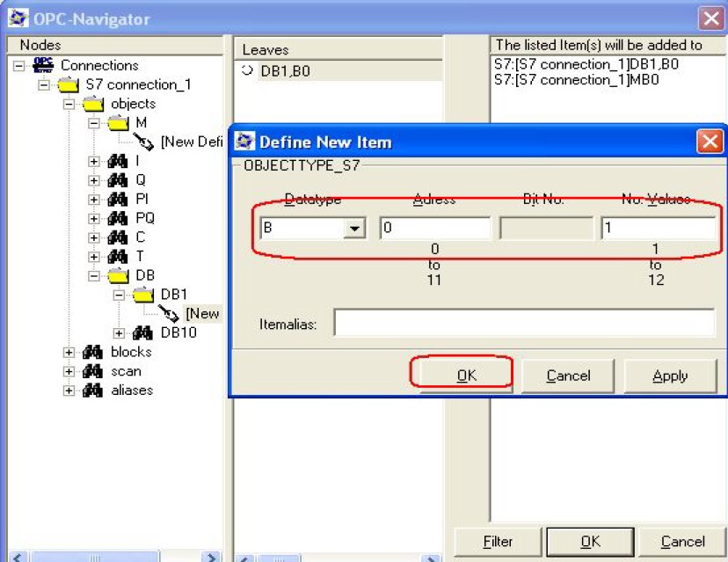The height and width of the screenshot is (562, 728).
Task: Open the Datatype dropdown arrow
Action: [x=354, y=228]
